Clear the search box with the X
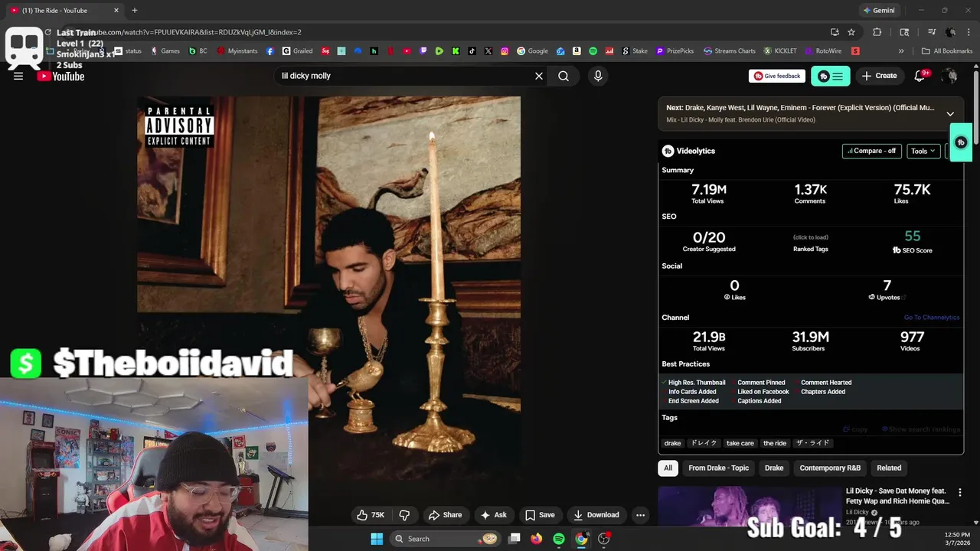980x551 pixels. [x=539, y=76]
